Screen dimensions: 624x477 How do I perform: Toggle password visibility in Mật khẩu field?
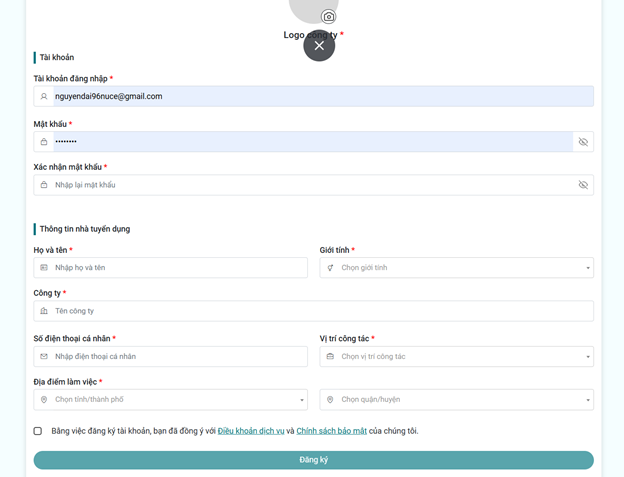click(583, 142)
